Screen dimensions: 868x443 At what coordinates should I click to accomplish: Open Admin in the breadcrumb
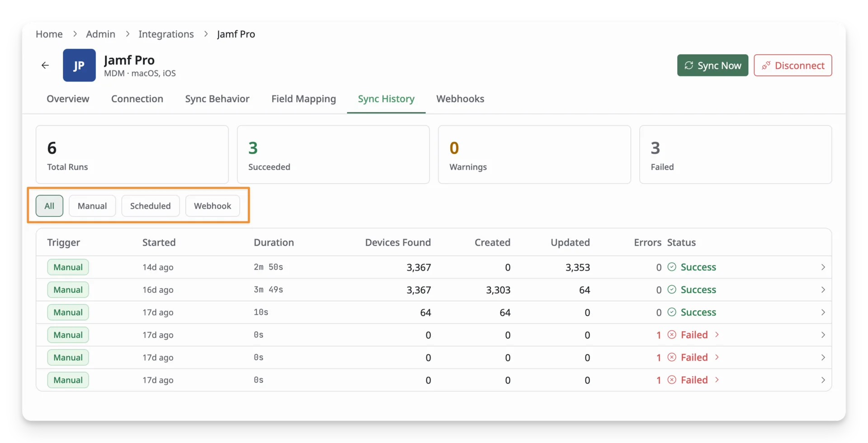coord(100,34)
